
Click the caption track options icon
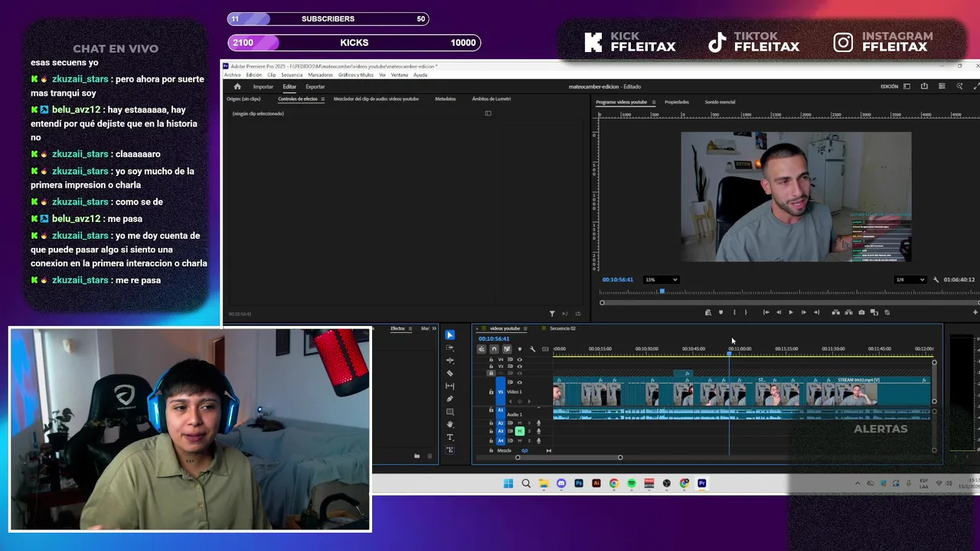(545, 349)
